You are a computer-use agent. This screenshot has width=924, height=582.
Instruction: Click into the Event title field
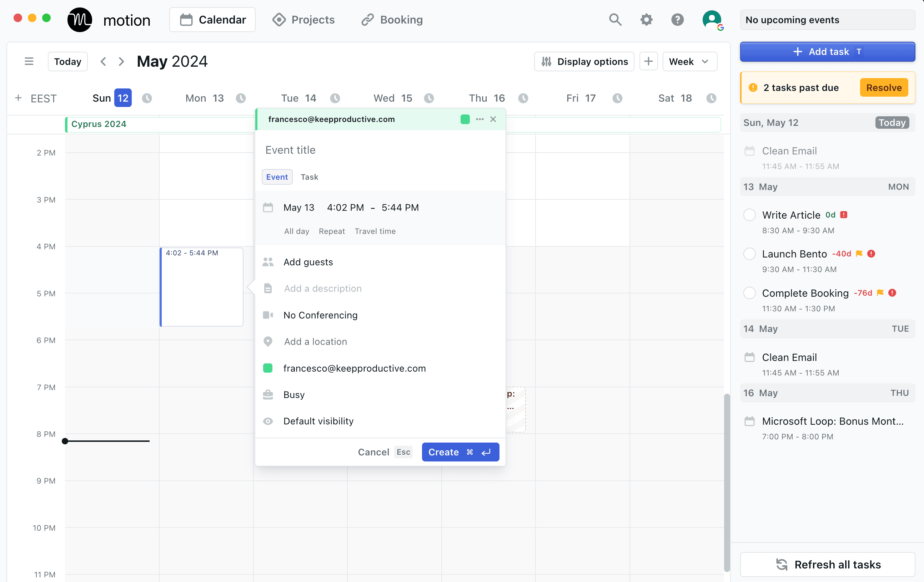(x=380, y=150)
